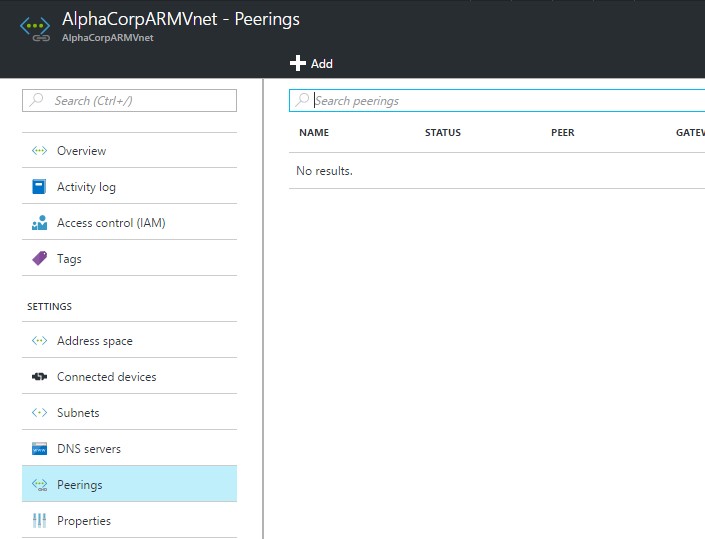
Task: Click the Properties bars icon
Action: click(40, 521)
